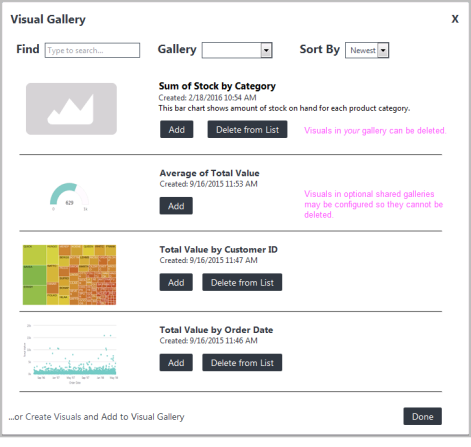Delete Total Value by Order Date from list
Image resolution: width=471 pixels, height=447 pixels.
click(242, 362)
